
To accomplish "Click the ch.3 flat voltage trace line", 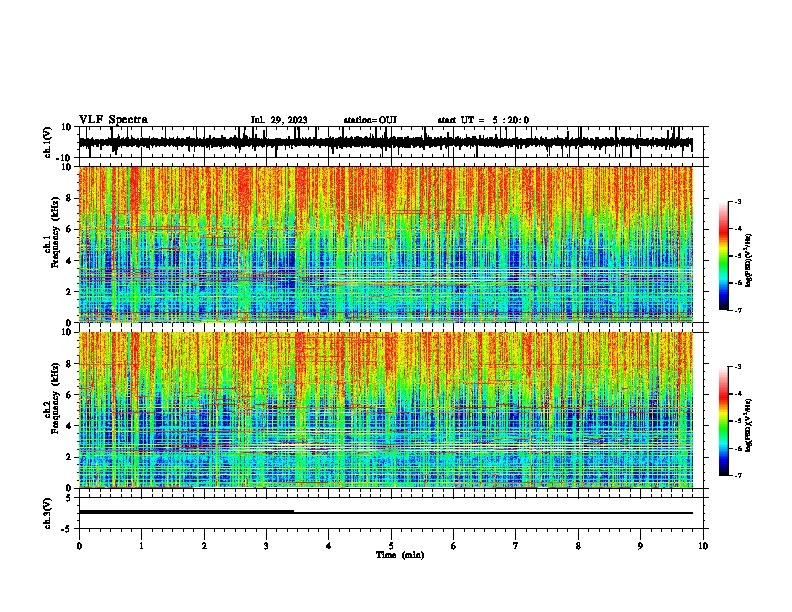I will pos(385,512).
